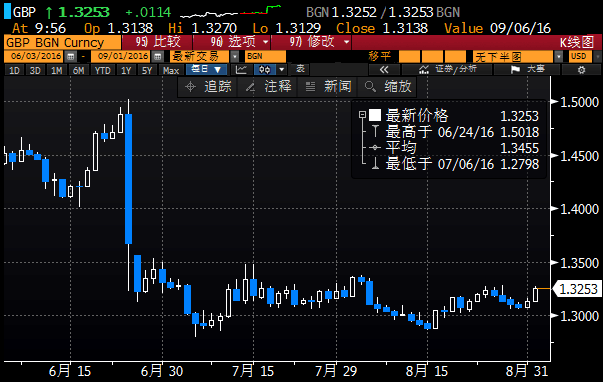603x382 pixels.
Task: Click the large blue June 24 candlestick
Action: pyautogui.click(x=128, y=178)
